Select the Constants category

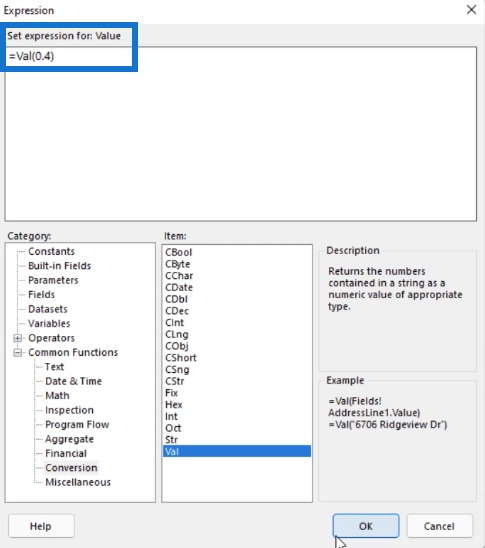[51, 251]
